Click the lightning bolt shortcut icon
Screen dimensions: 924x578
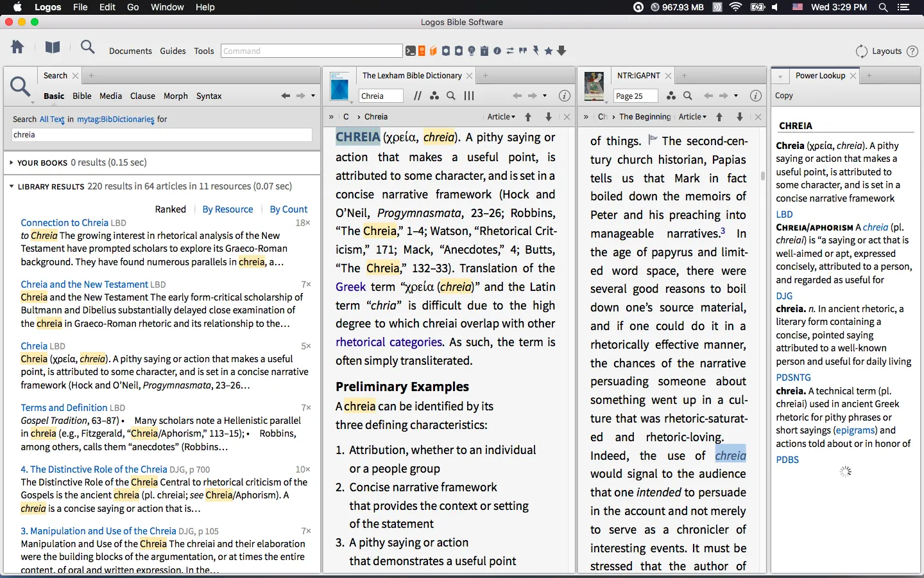(536, 51)
